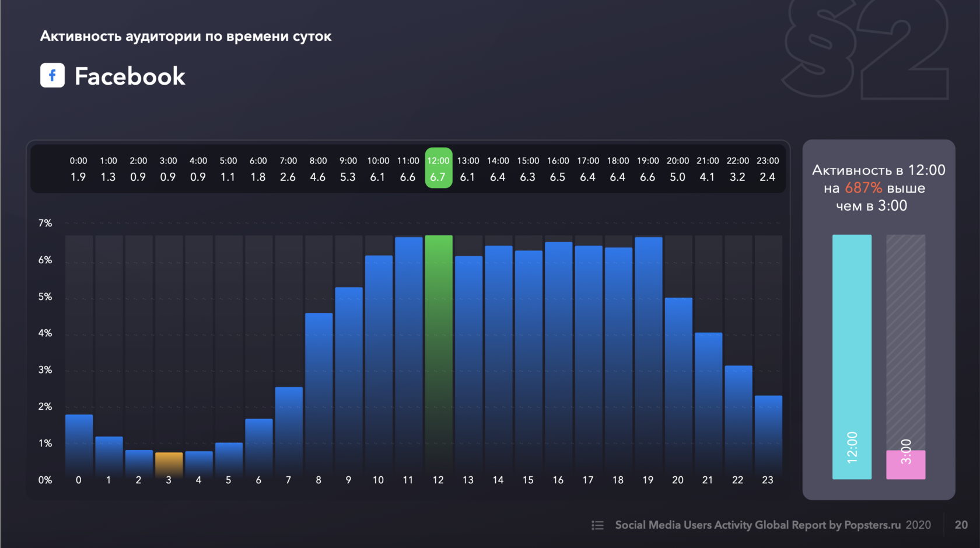Select the highlighted 12:00 cell showing 6.7
Image resolution: width=980 pixels, height=548 pixels.
(x=438, y=168)
